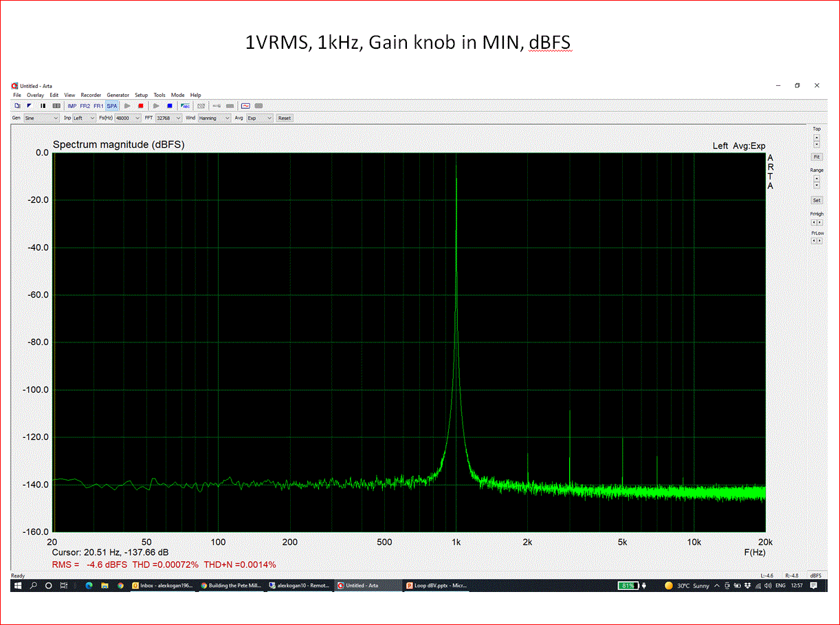This screenshot has height=625, width=840.
Task: Click the blue waveform display icon
Action: coord(245,106)
